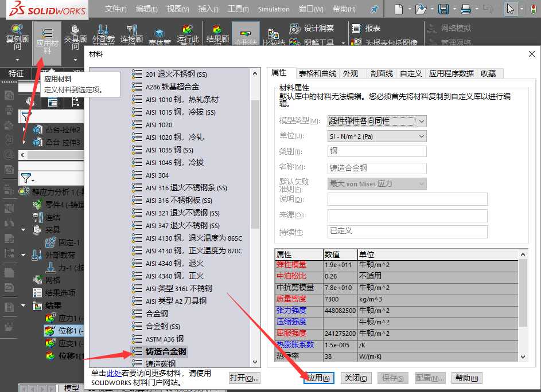Image resolution: width=541 pixels, height=392 pixels.
Task: Click the 此处 link for more materials
Action: pos(114,373)
